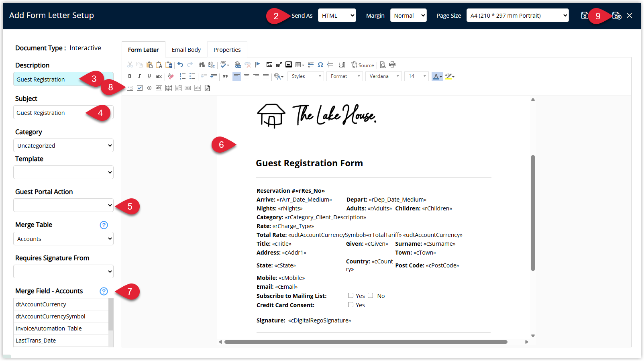This screenshot has height=361, width=644.
Task: Open the Styles dropdown
Action: 306,76
